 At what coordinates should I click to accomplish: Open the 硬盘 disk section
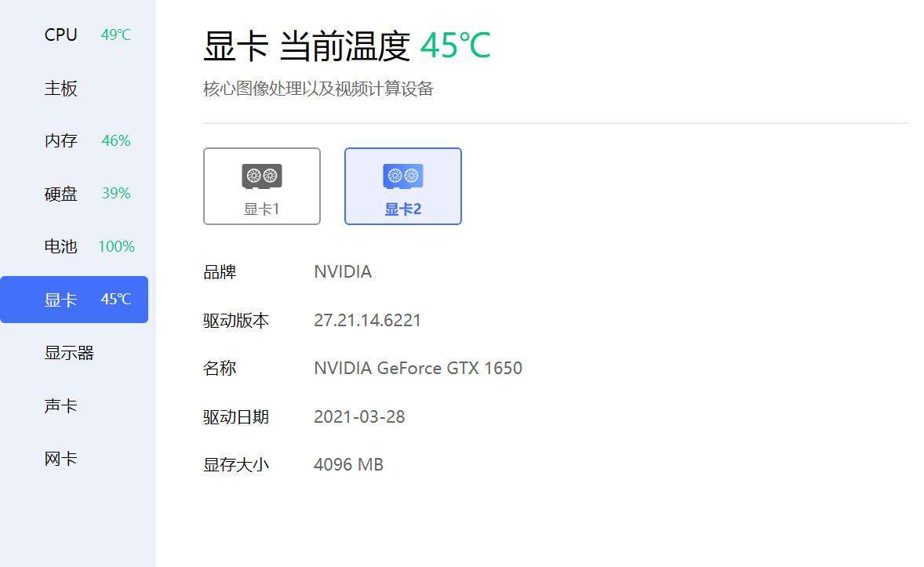(74, 194)
